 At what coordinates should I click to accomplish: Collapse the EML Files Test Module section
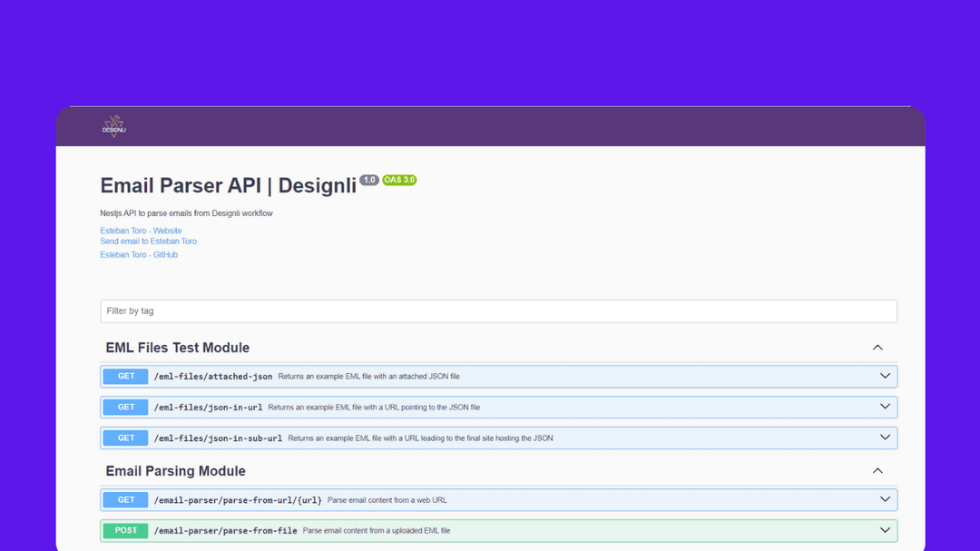(877, 348)
